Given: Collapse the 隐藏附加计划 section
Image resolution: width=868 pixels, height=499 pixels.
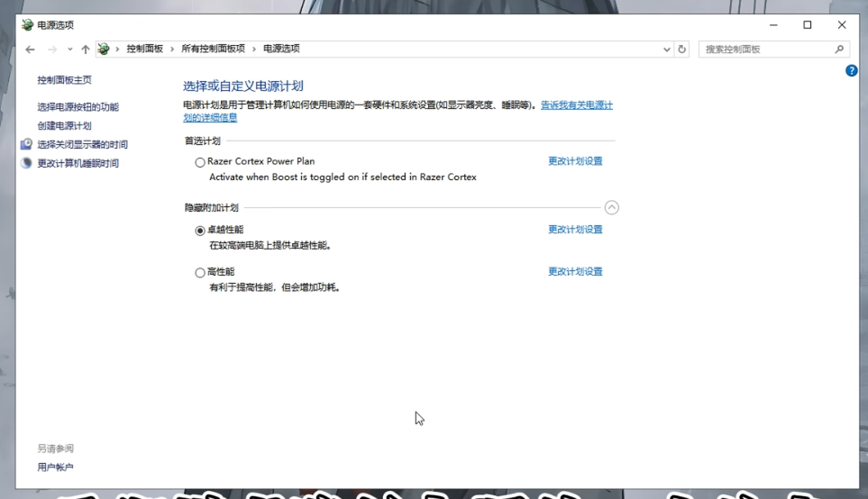Looking at the screenshot, I should (612, 208).
